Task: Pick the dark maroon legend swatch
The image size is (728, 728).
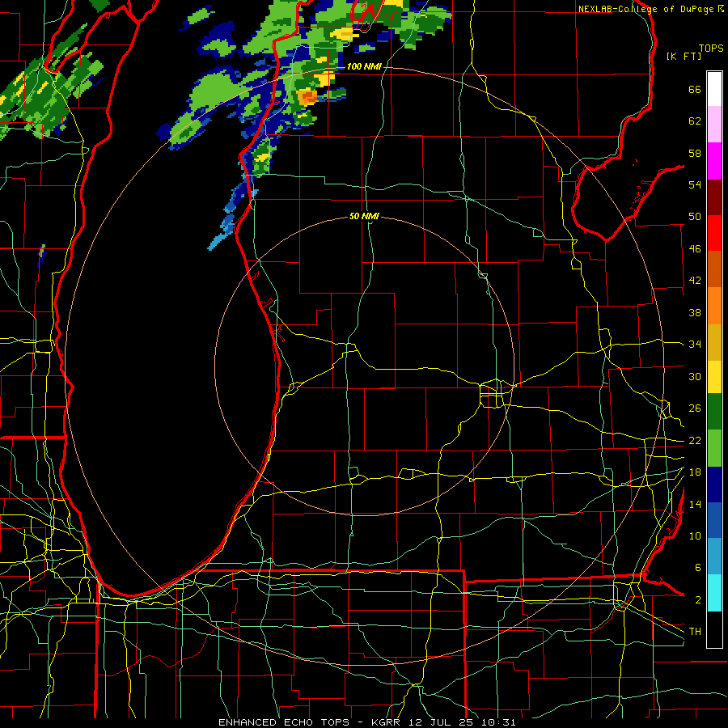Action: pyautogui.click(x=714, y=197)
